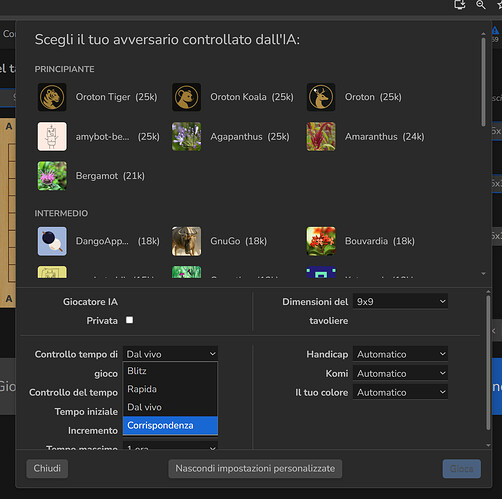
Task: Click Nascondi impostazioni personalizzate button
Action: (255, 468)
